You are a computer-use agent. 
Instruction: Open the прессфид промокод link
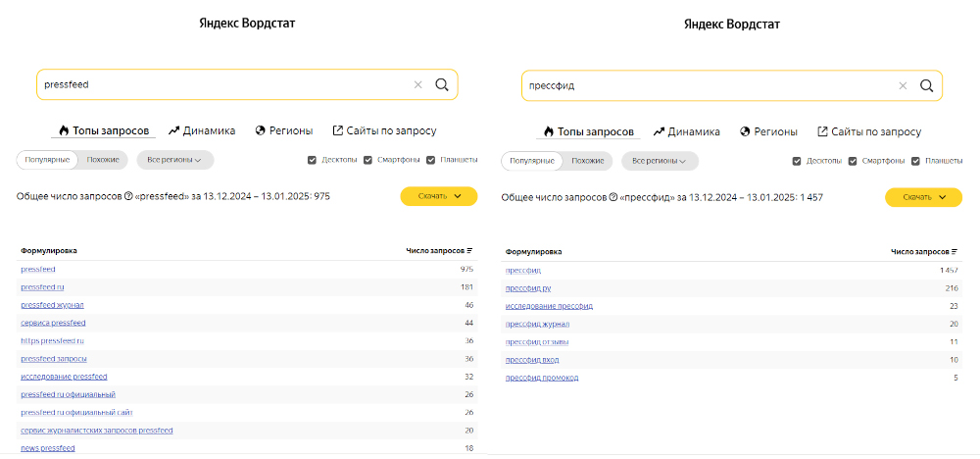click(542, 378)
